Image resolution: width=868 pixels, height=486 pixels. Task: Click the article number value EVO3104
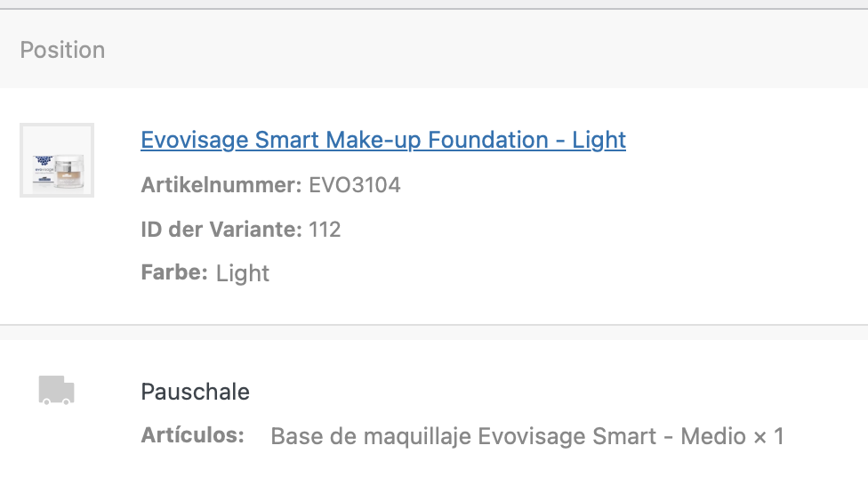coord(354,185)
